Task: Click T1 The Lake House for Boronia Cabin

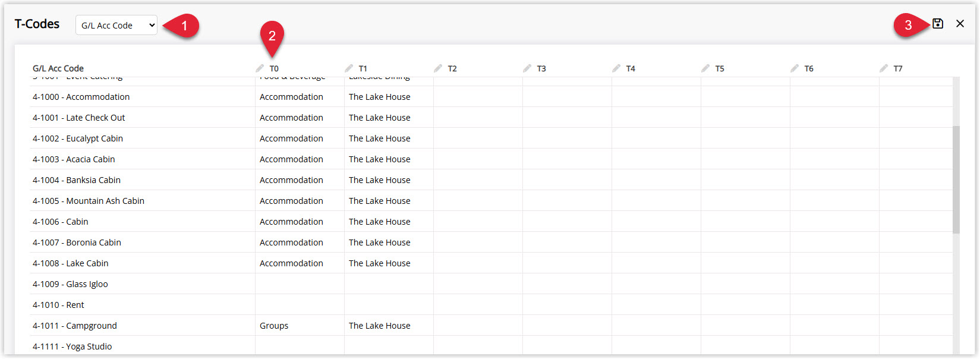Action: pos(389,243)
